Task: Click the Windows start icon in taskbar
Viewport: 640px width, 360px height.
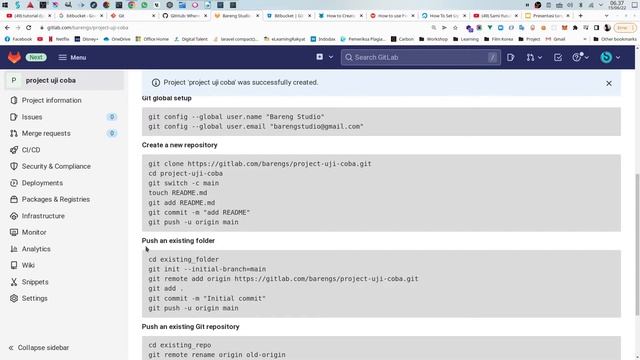Action: pos(5,5)
